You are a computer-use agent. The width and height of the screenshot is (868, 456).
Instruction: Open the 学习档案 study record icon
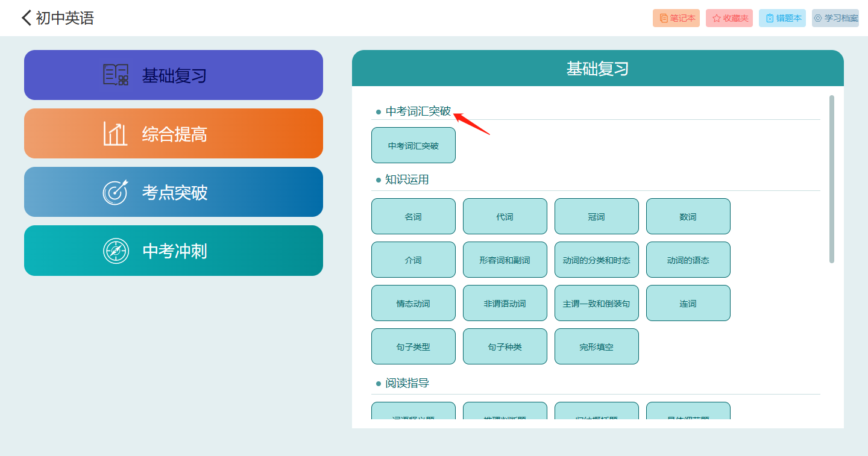point(818,18)
